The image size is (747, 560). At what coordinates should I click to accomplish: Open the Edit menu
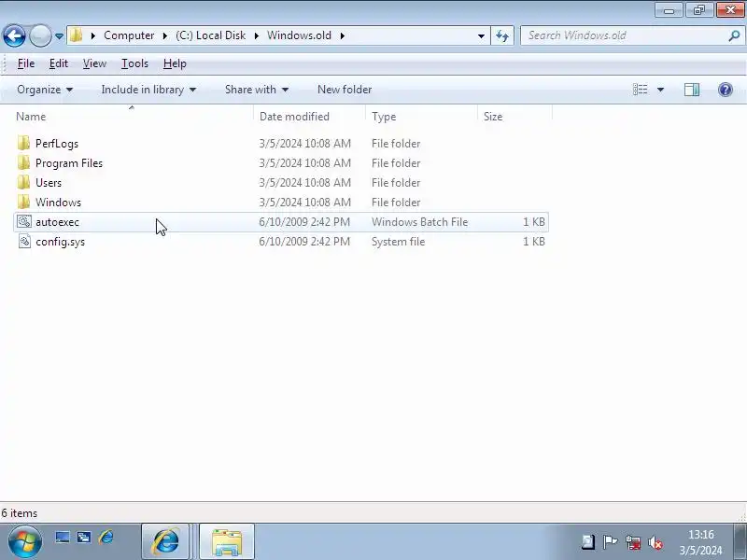pyautogui.click(x=59, y=63)
